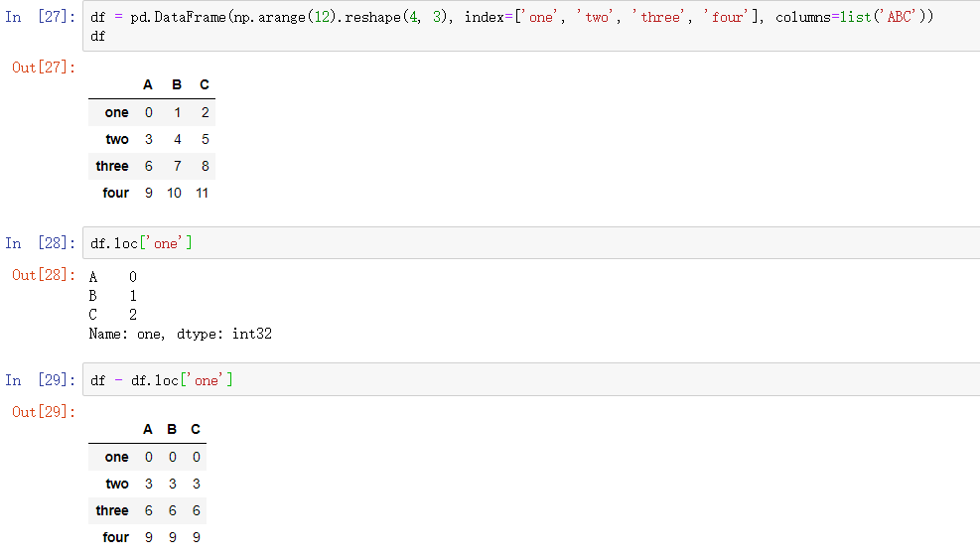Click 'pd.DataFrame' in cell 27 code
Image resolution: width=980 pixels, height=559 pixels.
click(178, 17)
